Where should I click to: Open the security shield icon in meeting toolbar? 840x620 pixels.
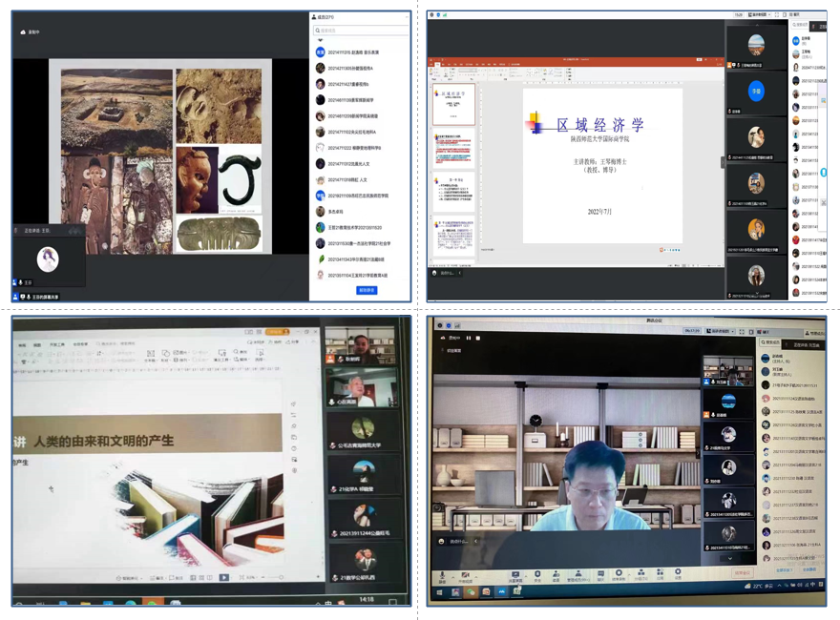[537, 574]
